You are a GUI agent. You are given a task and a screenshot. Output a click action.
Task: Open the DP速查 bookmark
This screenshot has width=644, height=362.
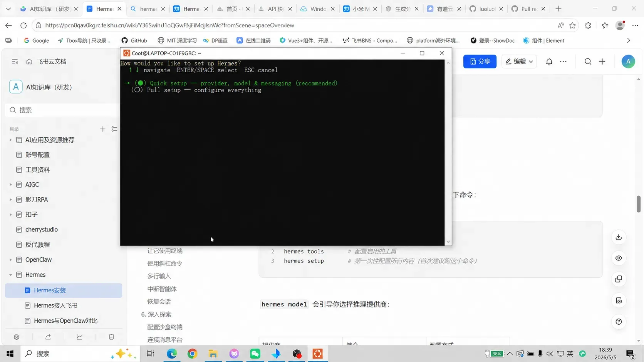pos(215,40)
